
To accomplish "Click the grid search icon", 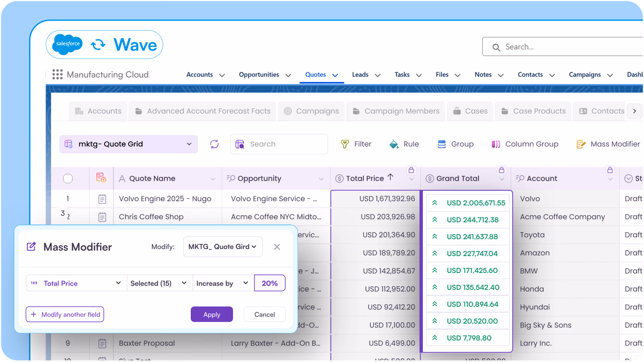I will click(240, 144).
